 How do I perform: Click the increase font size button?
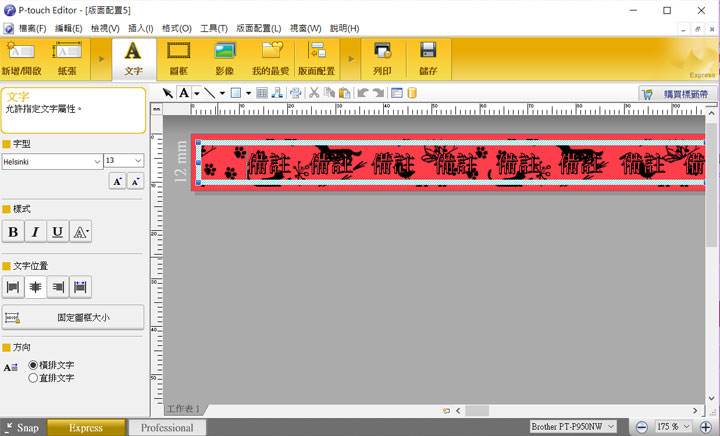pos(118,181)
